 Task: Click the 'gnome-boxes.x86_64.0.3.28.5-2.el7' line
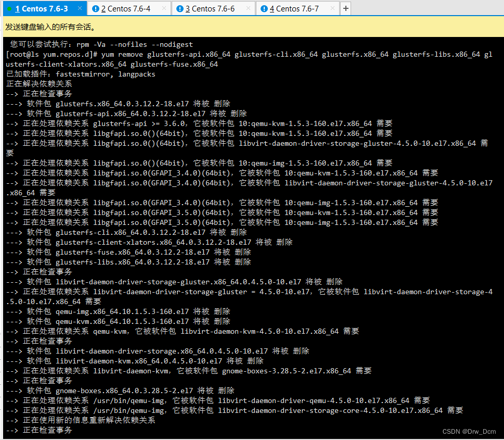[x=120, y=391]
